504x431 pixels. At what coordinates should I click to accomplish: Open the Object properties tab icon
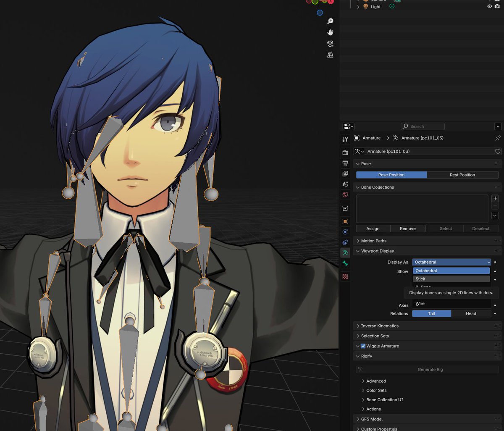345,221
